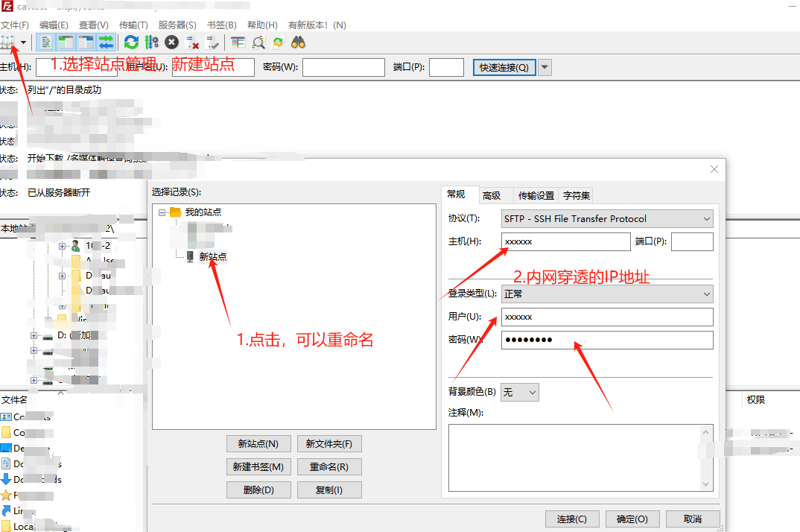Toggle the message log display icon
Screen dimensions: 800x532
coord(47,42)
